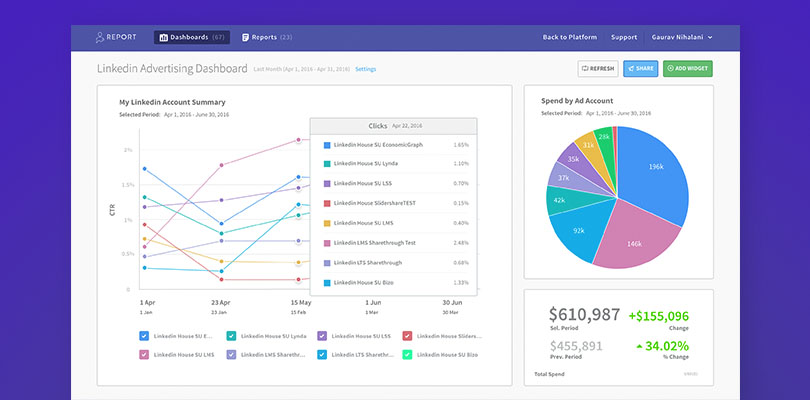Click the Total Spend label

click(x=549, y=374)
